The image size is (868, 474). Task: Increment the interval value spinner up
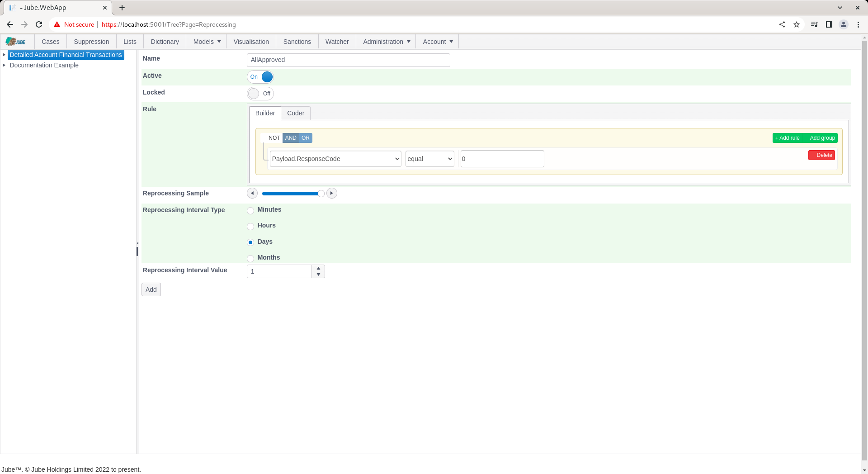coord(318,269)
